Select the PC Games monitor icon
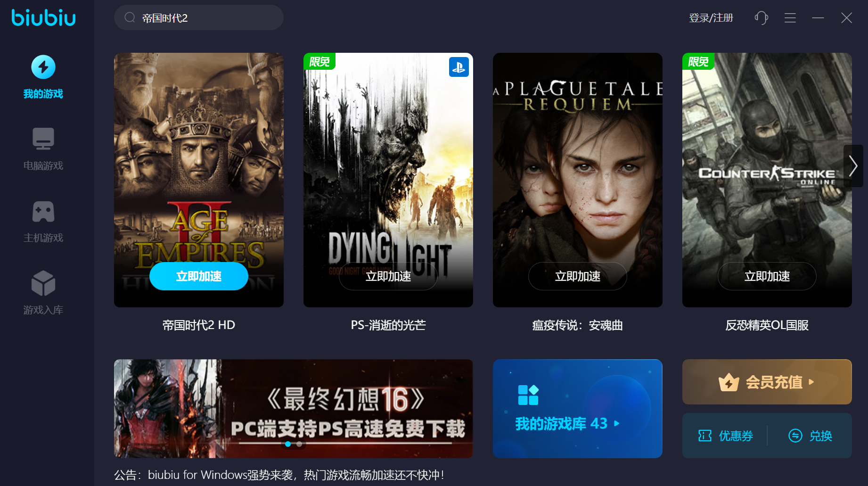The width and height of the screenshot is (868, 486). 43,139
